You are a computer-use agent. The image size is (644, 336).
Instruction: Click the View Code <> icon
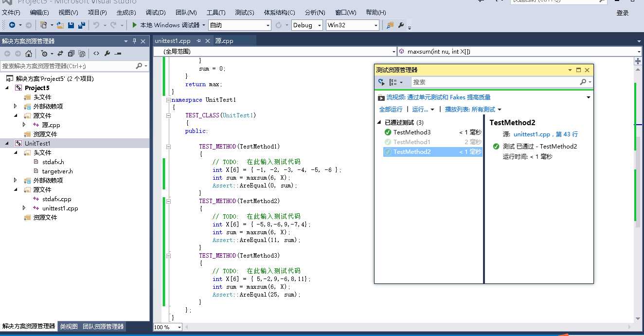coord(96,54)
